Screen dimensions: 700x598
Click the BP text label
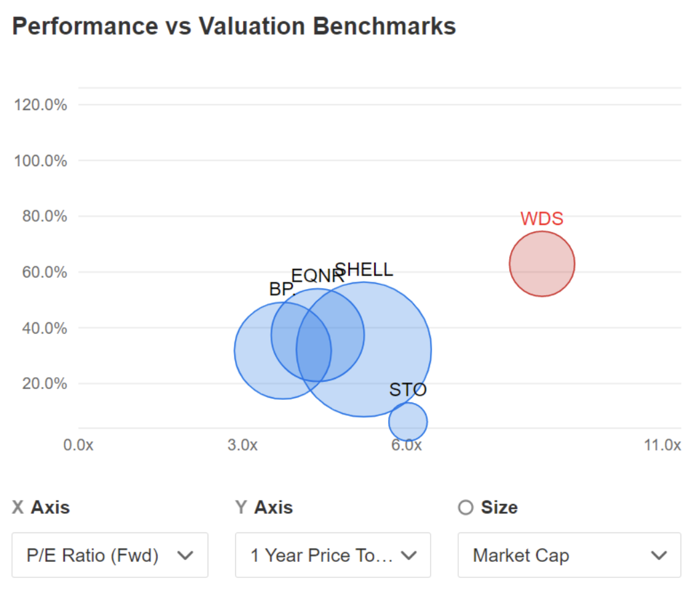tap(281, 290)
